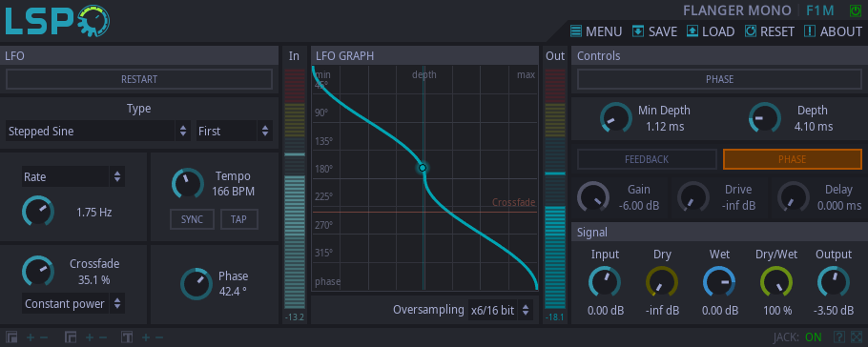Click the TAP tempo button
The width and height of the screenshot is (868, 347).
click(x=239, y=219)
